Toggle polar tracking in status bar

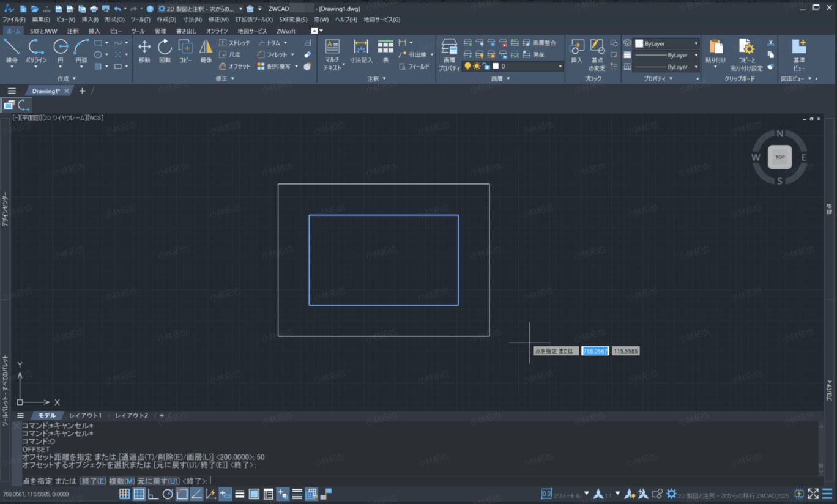(x=168, y=494)
